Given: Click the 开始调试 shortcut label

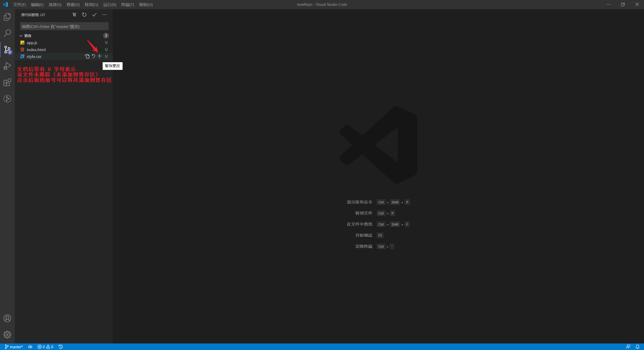Looking at the screenshot, I should tap(364, 235).
